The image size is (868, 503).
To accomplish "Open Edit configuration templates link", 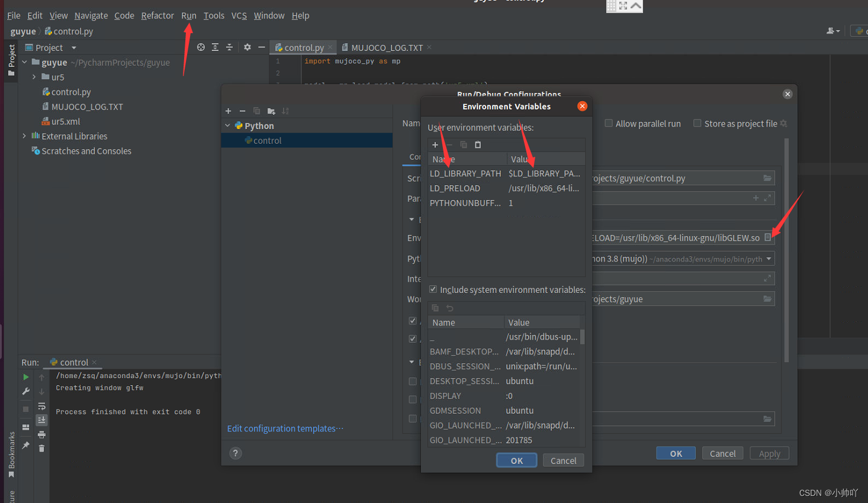I will click(285, 428).
